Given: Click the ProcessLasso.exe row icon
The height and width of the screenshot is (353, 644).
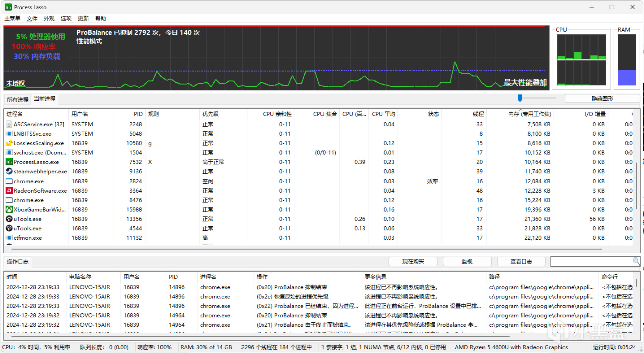Looking at the screenshot, I should pos(9,162).
